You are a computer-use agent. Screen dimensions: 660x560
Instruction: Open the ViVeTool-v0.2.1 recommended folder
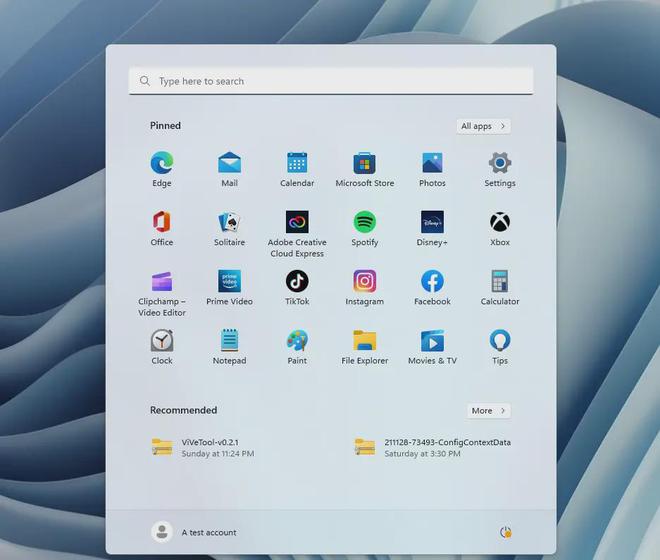coord(203,448)
